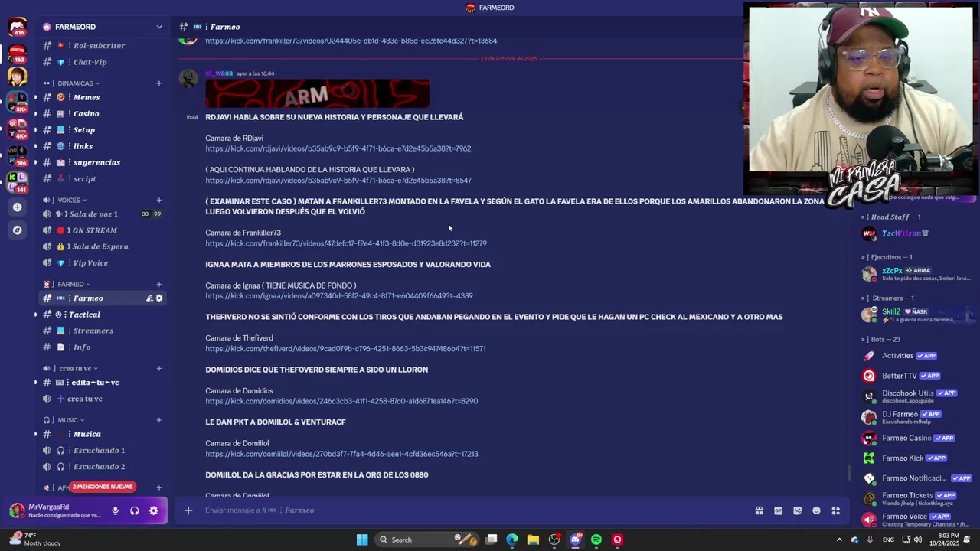The image size is (980, 551).
Task: Open the server folder with the 4K+ badge
Action: [x=17, y=129]
